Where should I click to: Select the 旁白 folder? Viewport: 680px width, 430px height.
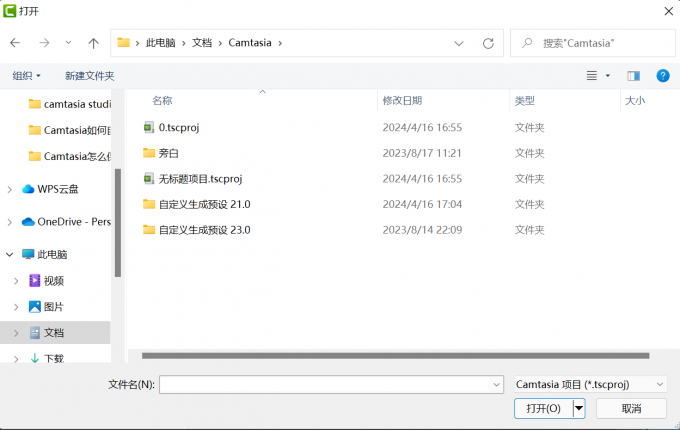coord(168,153)
